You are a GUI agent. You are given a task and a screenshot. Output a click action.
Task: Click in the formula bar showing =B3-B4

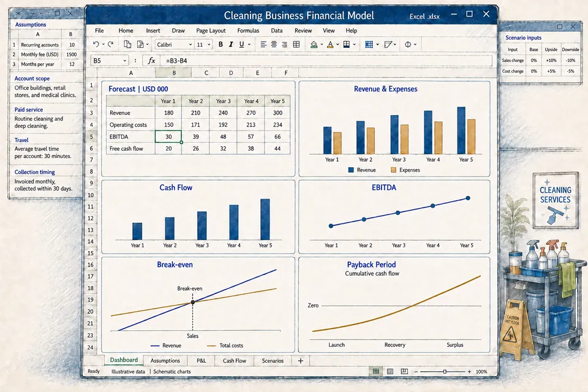coord(326,61)
